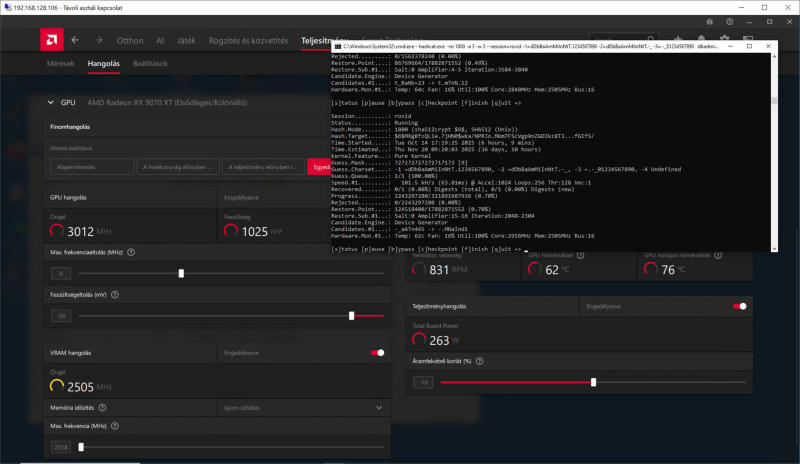
Task: Click the Feszültségeltolás slider handle
Action: (352, 316)
